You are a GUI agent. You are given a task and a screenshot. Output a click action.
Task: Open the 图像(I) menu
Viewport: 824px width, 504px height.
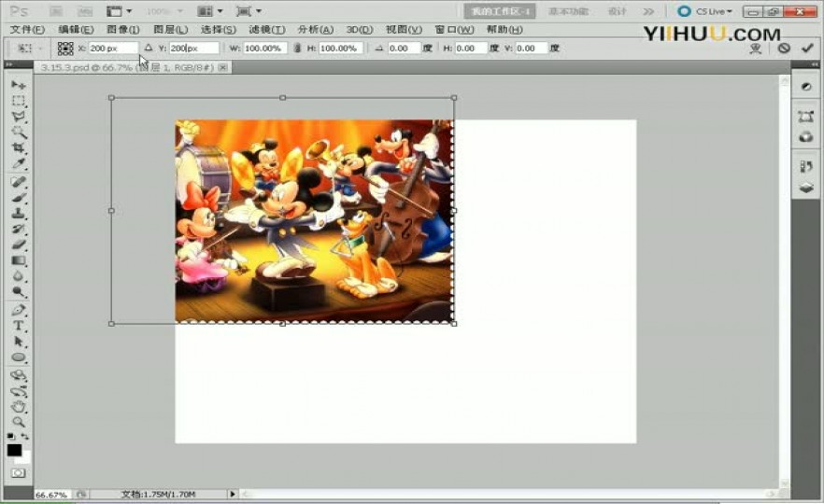coord(123,30)
